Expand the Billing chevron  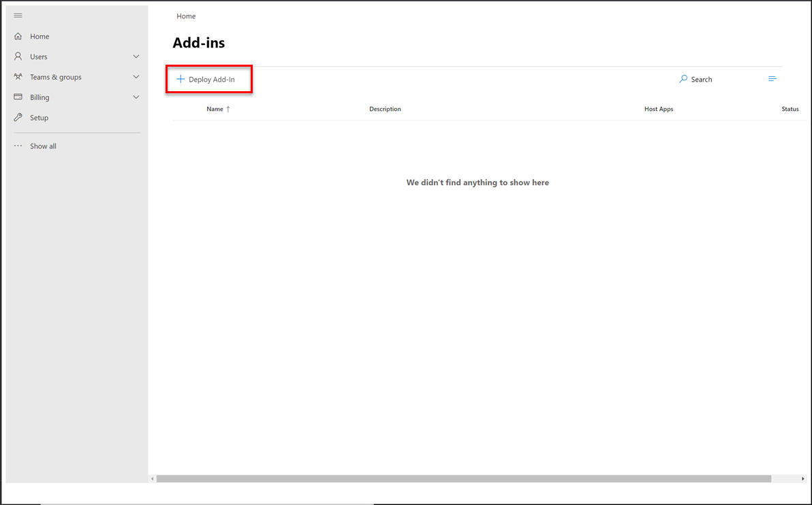coord(136,97)
